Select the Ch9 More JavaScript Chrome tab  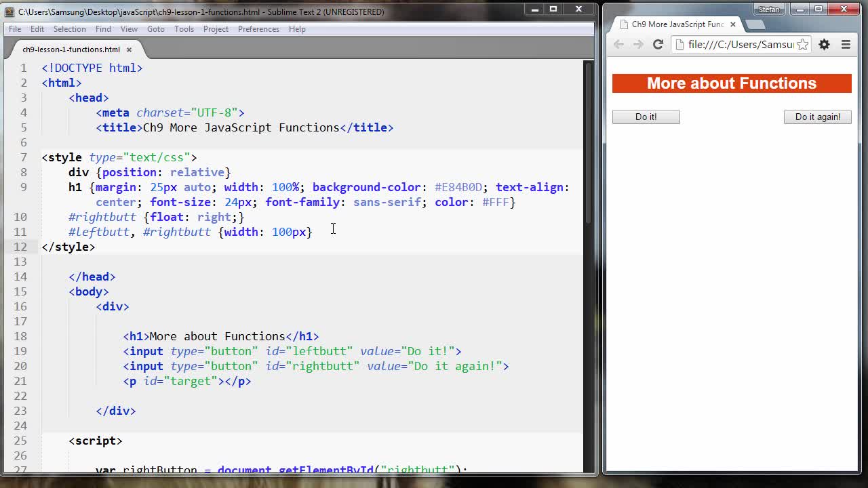677,24
